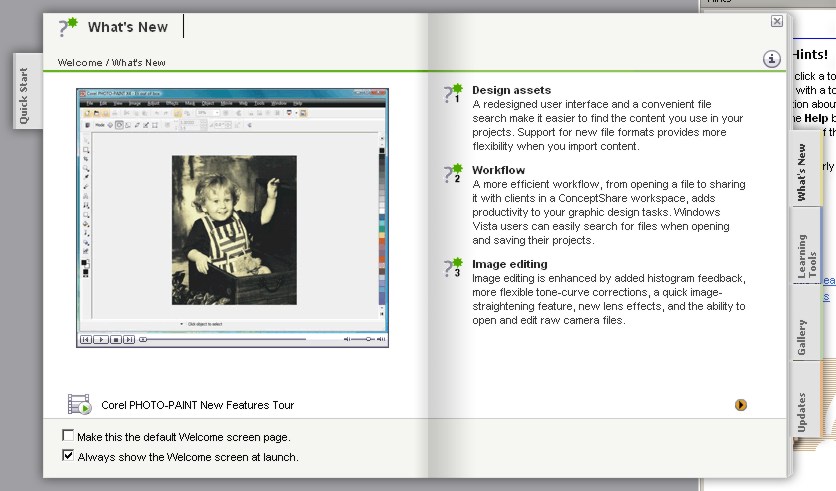The image size is (836, 491).
Task: Click the What's New question-star header icon
Action: pos(68,27)
